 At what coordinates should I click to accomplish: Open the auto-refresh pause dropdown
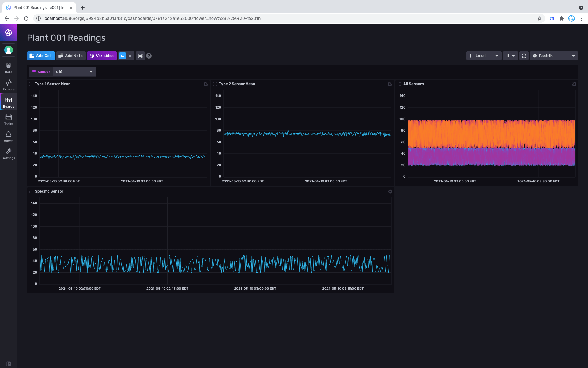[x=510, y=56]
